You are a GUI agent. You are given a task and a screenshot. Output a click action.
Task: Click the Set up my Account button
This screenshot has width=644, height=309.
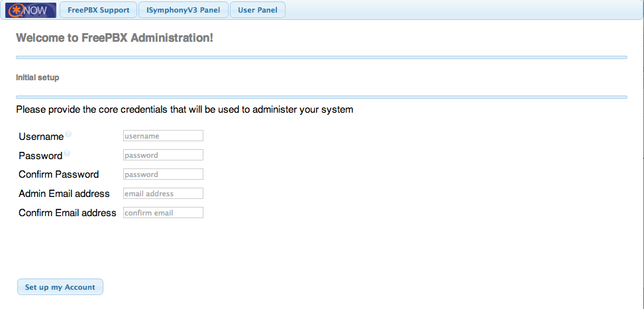point(60,287)
